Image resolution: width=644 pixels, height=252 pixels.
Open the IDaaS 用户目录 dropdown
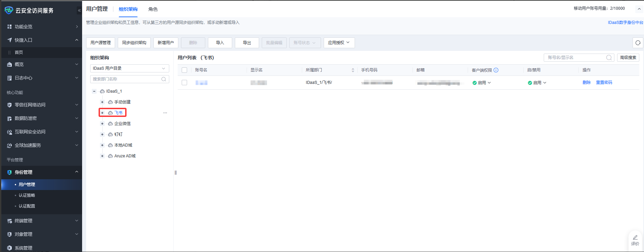coord(130,68)
